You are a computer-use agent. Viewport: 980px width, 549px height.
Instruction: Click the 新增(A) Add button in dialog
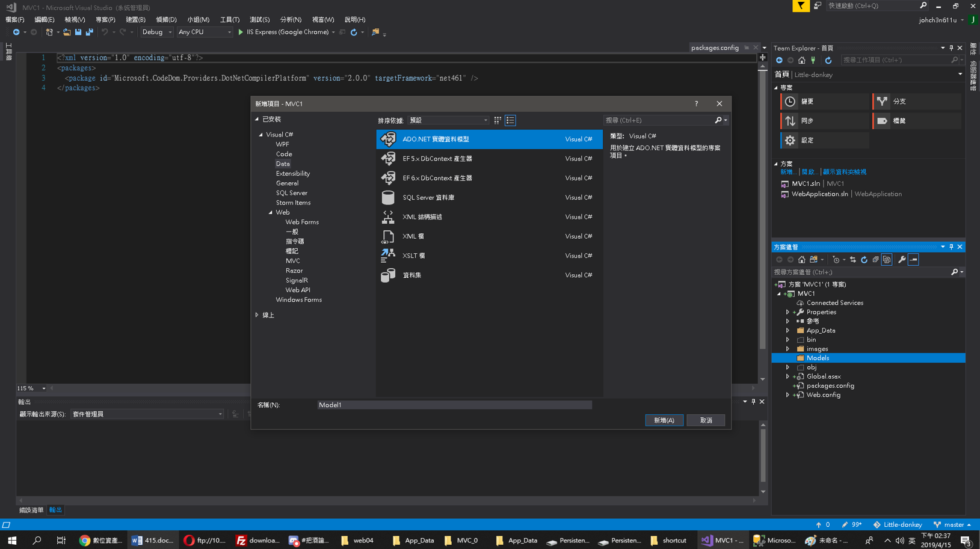pos(664,420)
